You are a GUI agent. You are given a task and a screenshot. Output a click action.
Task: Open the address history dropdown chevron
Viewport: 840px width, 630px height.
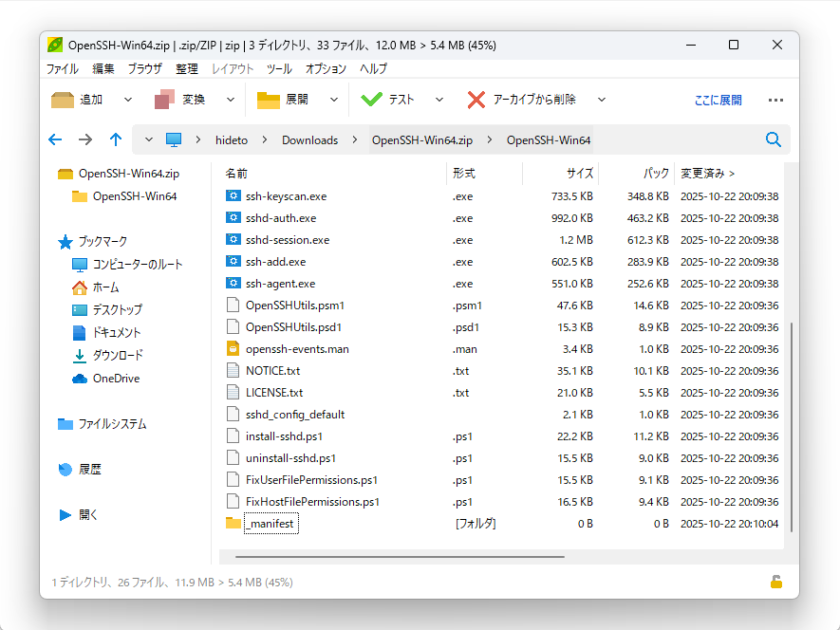pos(149,139)
